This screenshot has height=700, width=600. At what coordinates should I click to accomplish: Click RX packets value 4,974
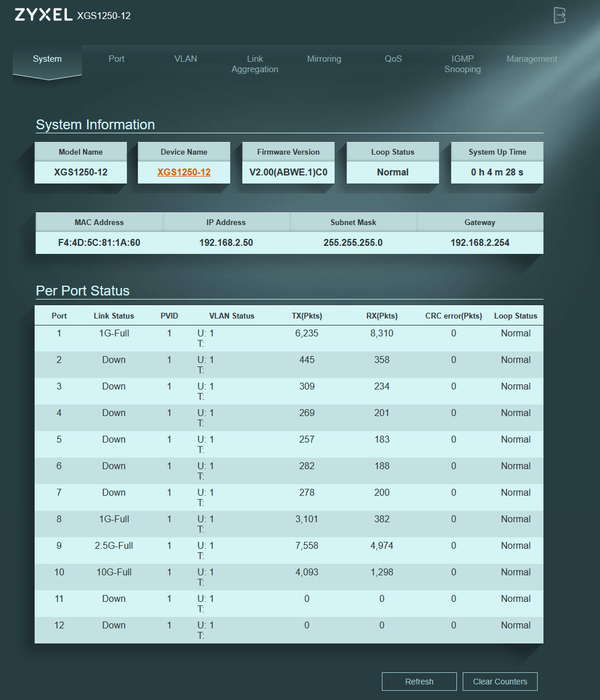[382, 545]
